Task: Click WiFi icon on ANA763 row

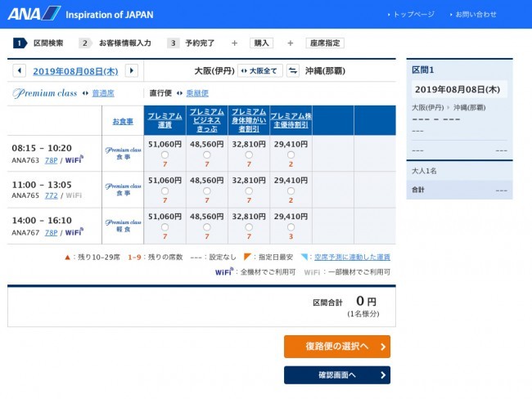Action: pyautogui.click(x=74, y=159)
